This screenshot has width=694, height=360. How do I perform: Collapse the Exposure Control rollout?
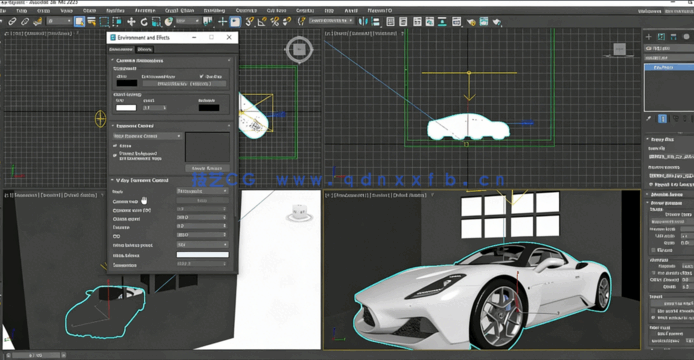[135, 126]
